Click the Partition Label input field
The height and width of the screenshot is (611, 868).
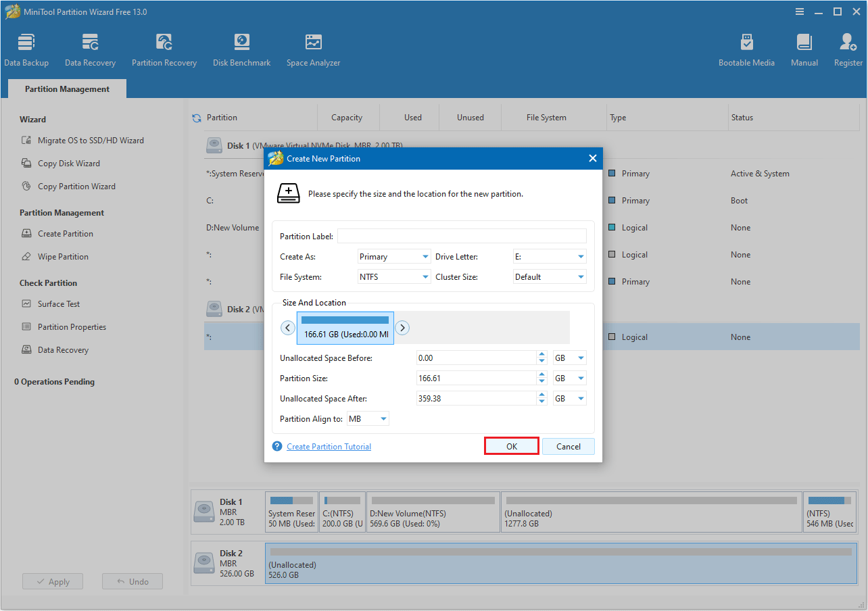462,235
